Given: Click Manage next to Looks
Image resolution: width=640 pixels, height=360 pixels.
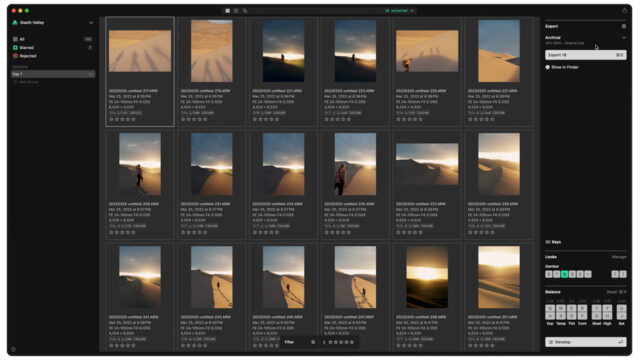Looking at the screenshot, I should coord(619,257).
